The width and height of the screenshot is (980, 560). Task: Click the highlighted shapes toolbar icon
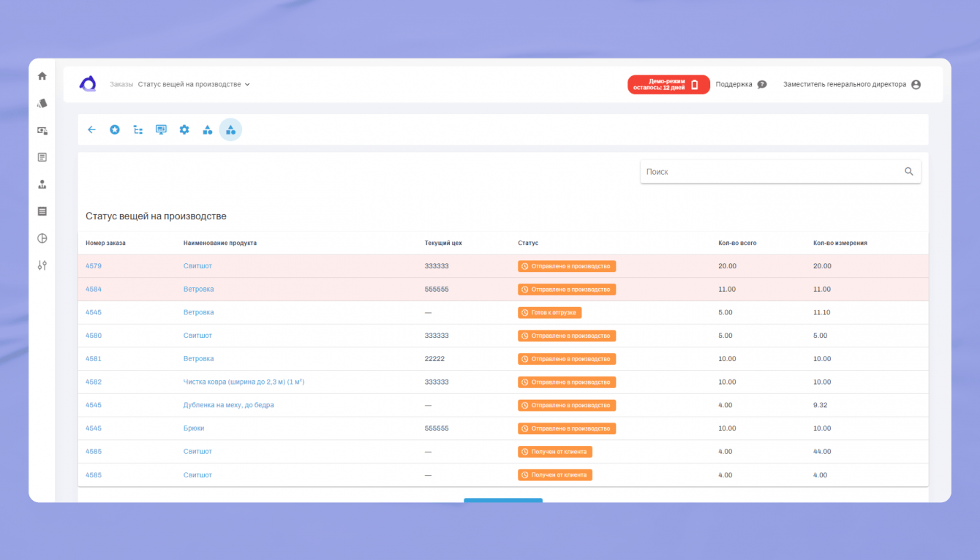pos(230,129)
